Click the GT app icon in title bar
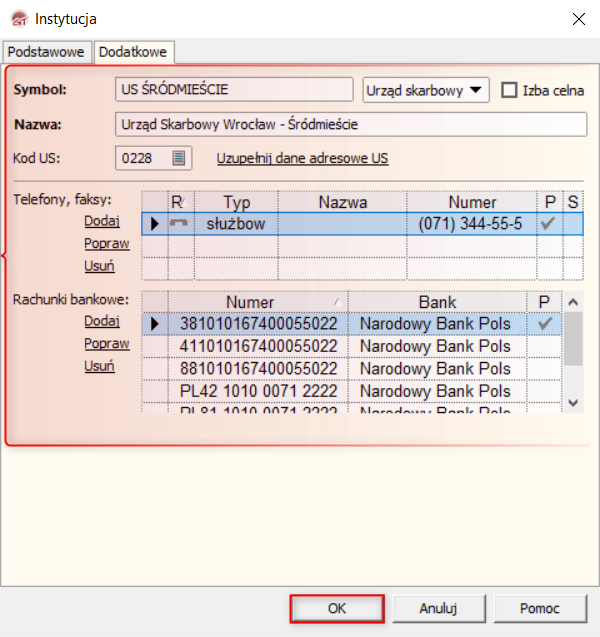This screenshot has height=637, width=600. (x=19, y=19)
